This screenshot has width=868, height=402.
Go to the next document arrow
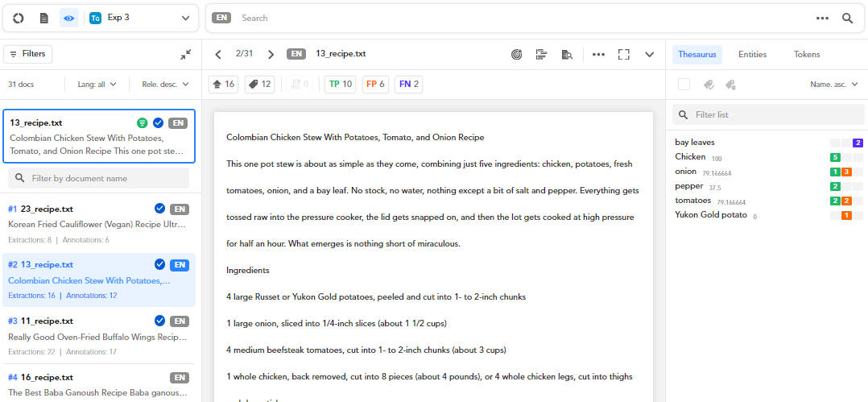(271, 55)
